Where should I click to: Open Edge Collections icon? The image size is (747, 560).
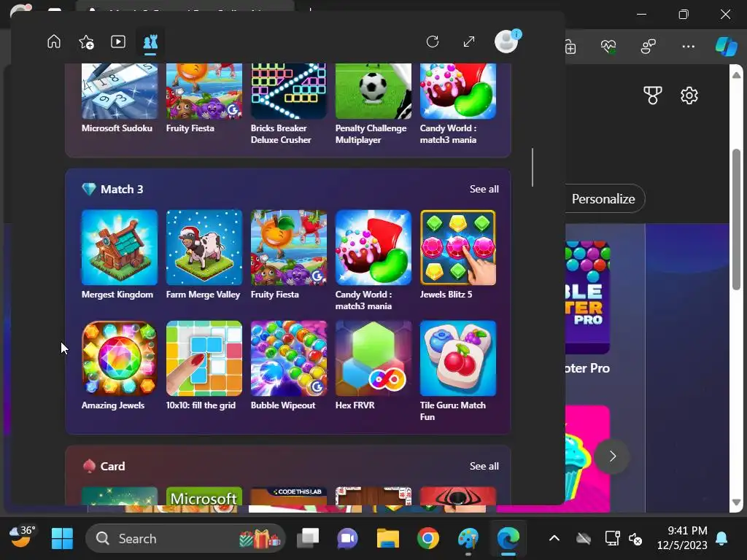(x=570, y=47)
